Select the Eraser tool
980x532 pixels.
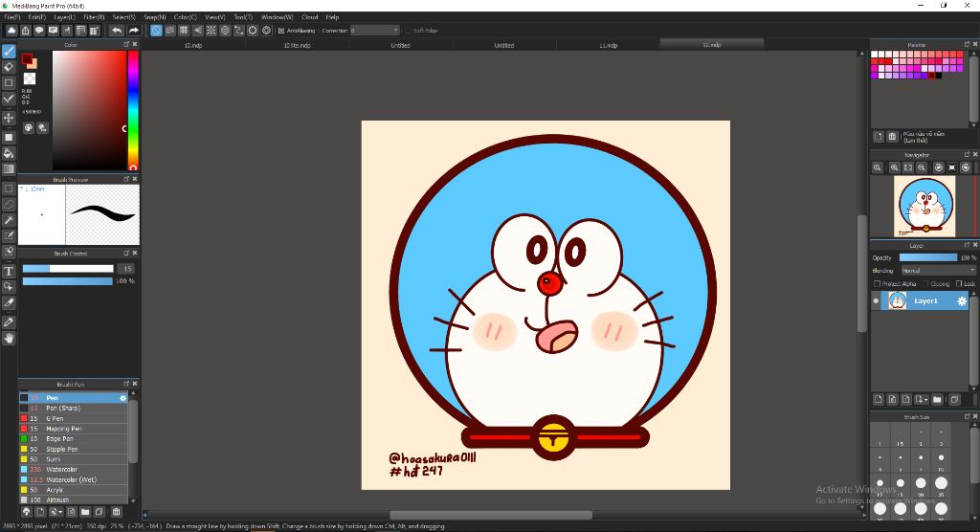[x=9, y=67]
